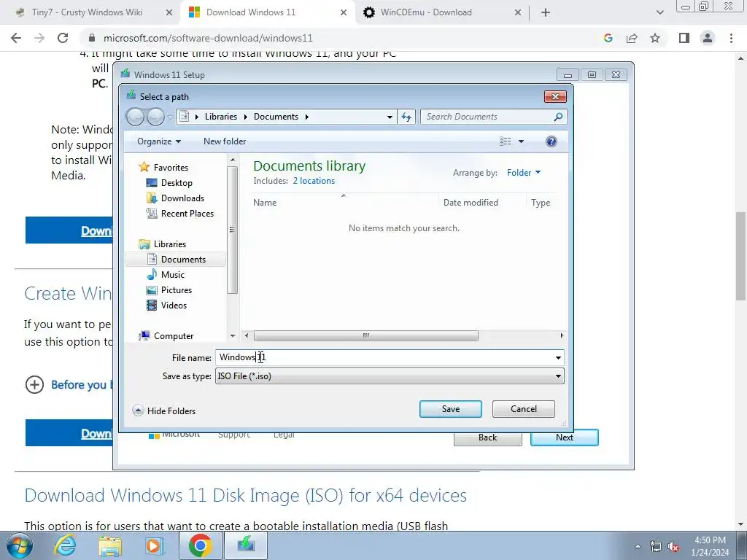
Task: Click the file list horizontal scrollbar
Action: click(366, 335)
